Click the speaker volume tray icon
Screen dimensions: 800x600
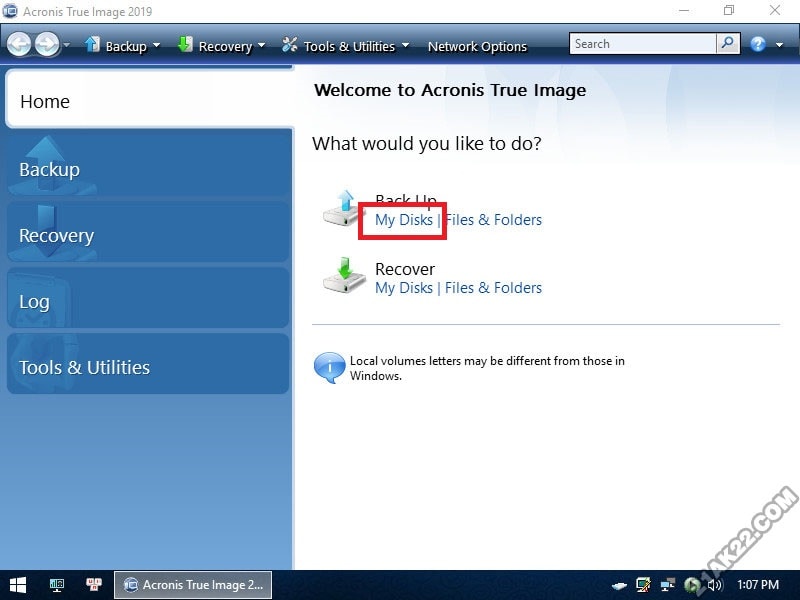pyautogui.click(x=715, y=585)
